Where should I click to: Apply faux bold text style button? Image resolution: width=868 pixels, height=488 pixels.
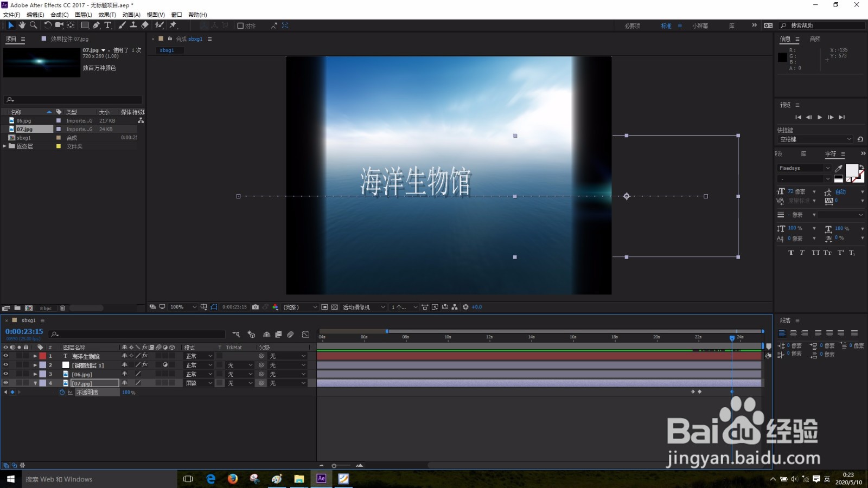pyautogui.click(x=791, y=253)
